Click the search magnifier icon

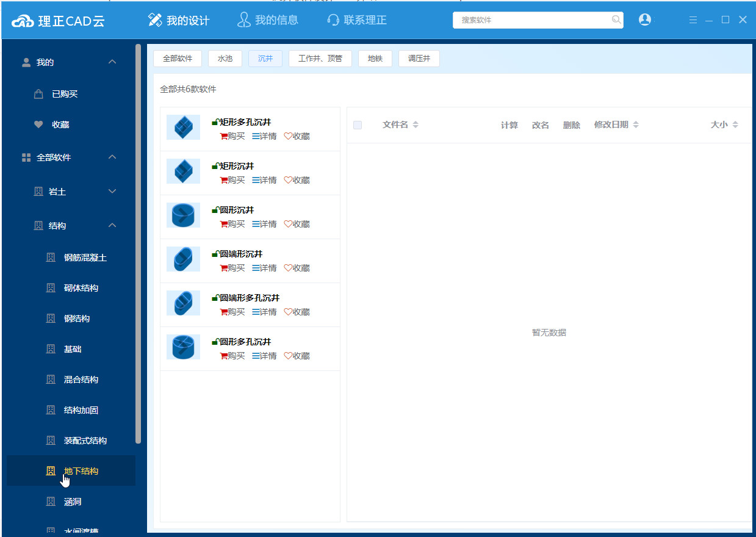[x=616, y=20]
